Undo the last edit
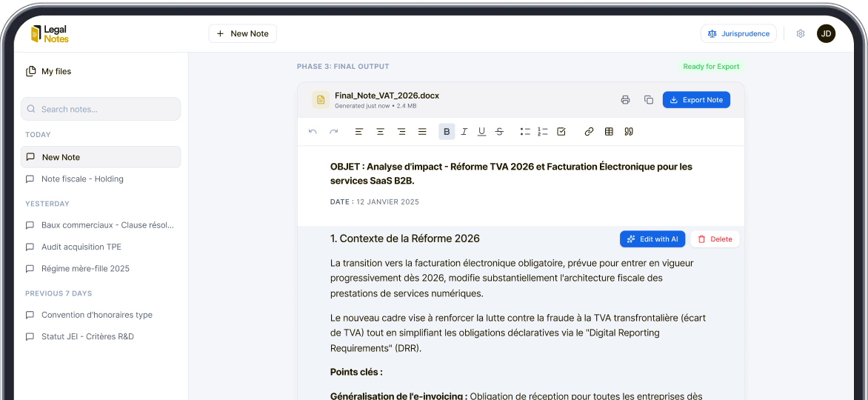This screenshot has height=400, width=868. [x=313, y=132]
